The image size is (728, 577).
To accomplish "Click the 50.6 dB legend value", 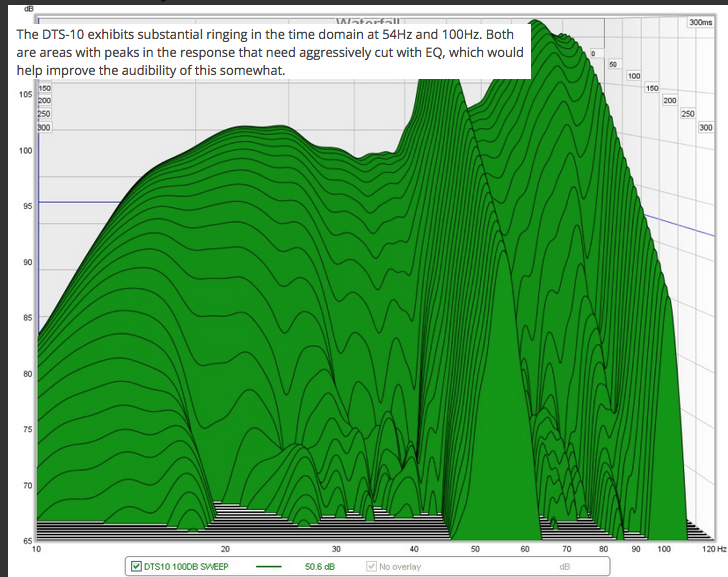I will click(x=320, y=567).
